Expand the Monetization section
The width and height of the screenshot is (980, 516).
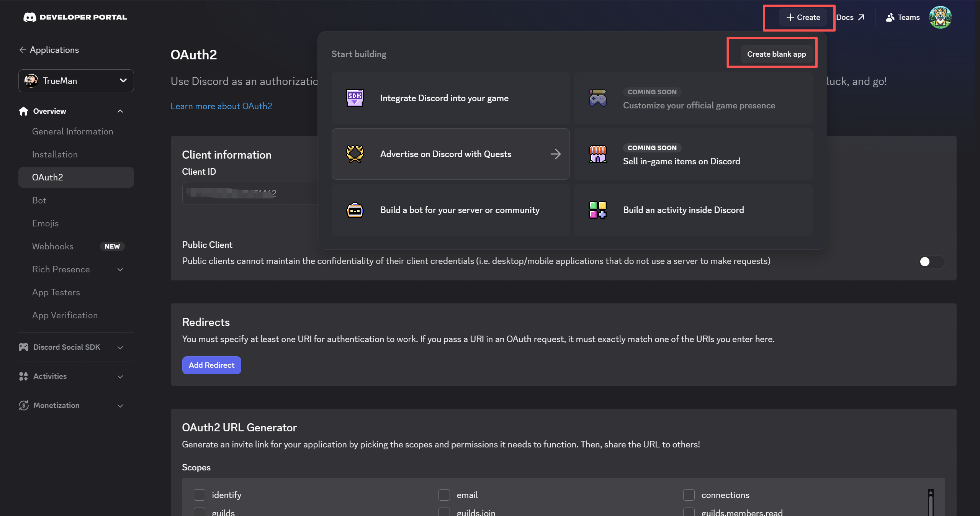tap(120, 405)
